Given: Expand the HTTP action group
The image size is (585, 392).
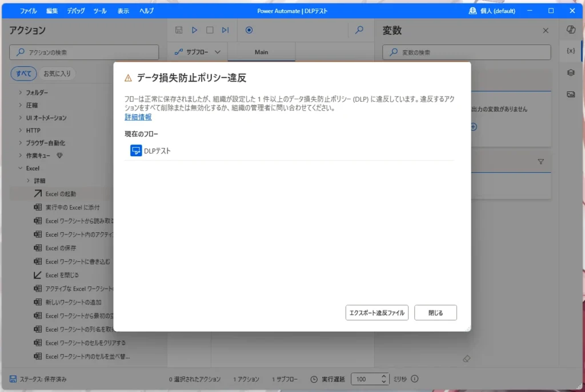Looking at the screenshot, I should point(21,131).
